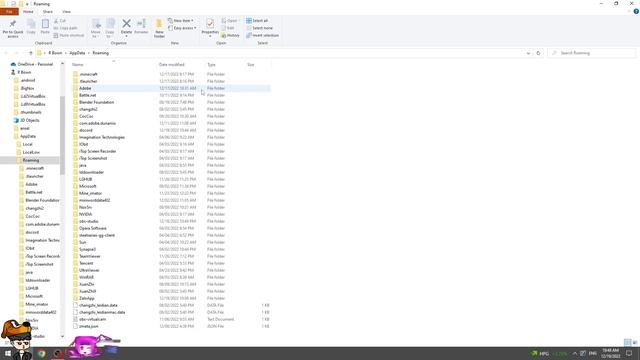Image resolution: width=640 pixels, height=360 pixels.
Task: Select OneDrive - Personal in navigation pane
Action: pos(32,64)
